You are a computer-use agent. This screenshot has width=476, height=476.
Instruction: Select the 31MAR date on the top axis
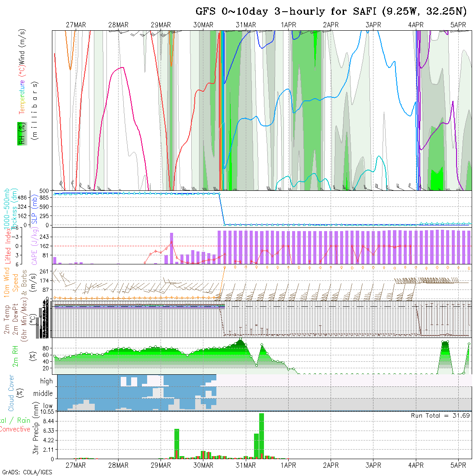tap(246, 25)
